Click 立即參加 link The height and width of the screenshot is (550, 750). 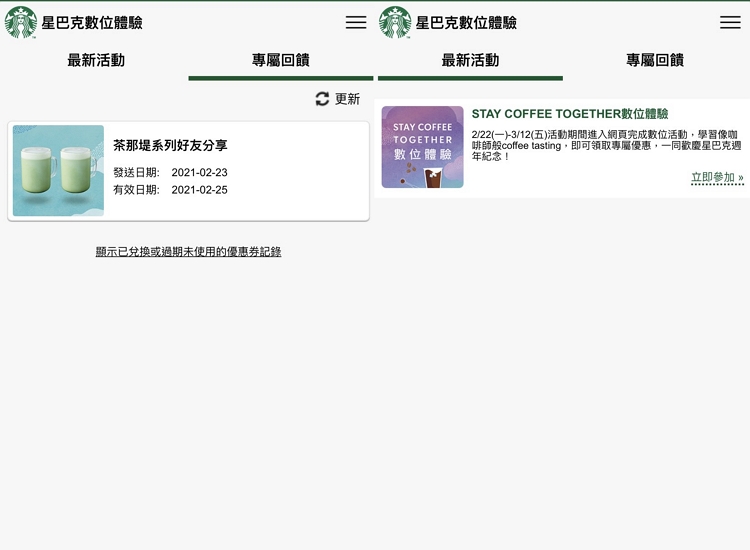pos(717,177)
